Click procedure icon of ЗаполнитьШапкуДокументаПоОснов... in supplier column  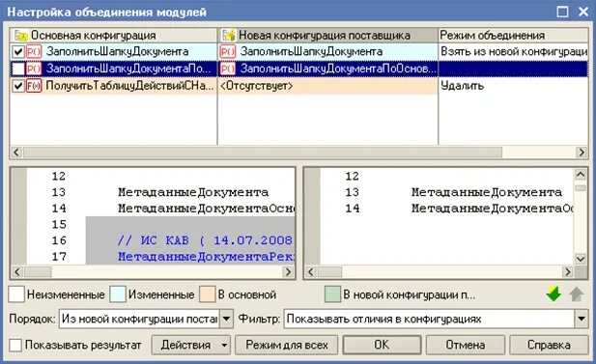coord(228,69)
